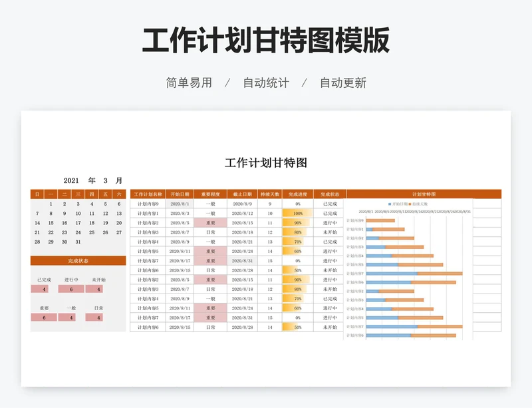This screenshot has width=532, height=408.
Task: Select the duration cell showing 9 days
Action: (x=270, y=204)
